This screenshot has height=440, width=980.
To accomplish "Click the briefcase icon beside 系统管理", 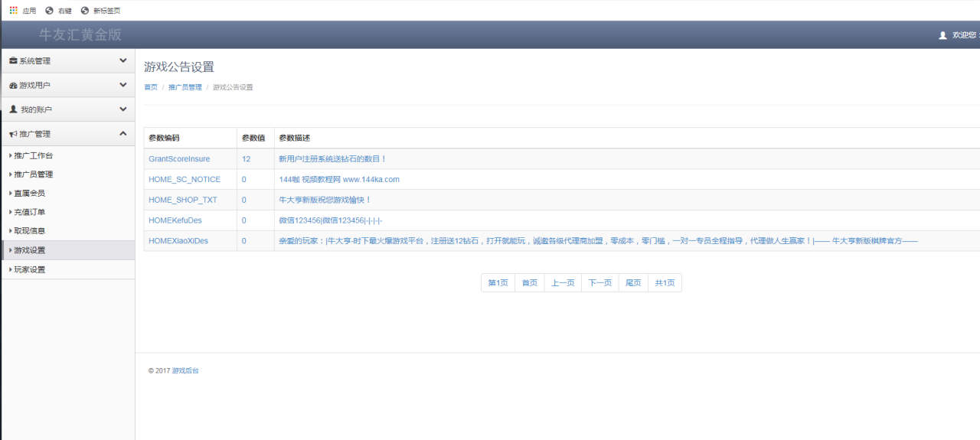I will (x=13, y=61).
